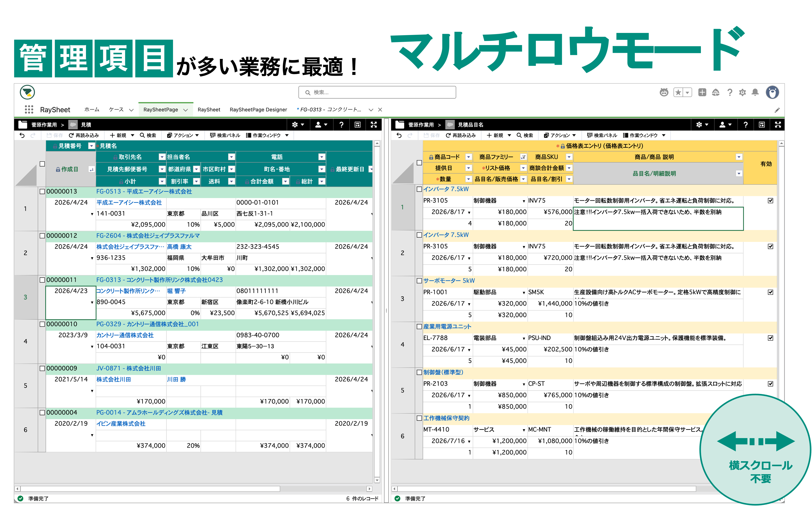Open settings gear in left 見積 header
The width and height of the screenshot is (812, 506).
coord(297,124)
